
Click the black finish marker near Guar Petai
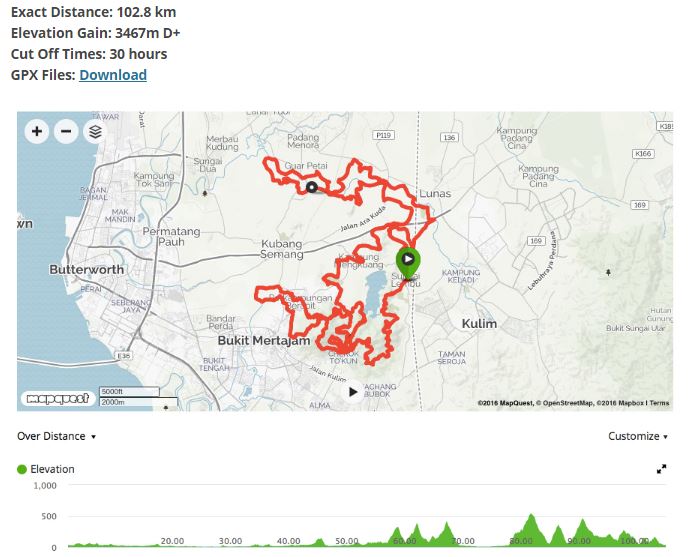[312, 187]
